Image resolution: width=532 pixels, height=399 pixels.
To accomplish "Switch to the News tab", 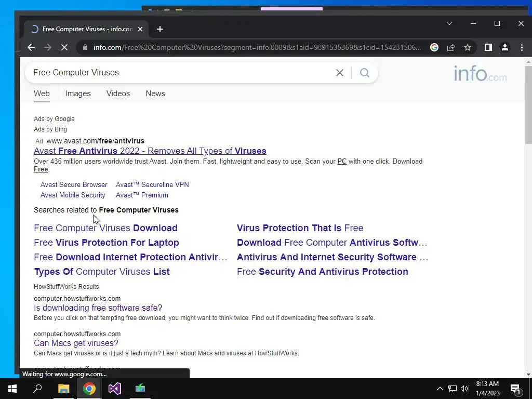I will tap(155, 94).
